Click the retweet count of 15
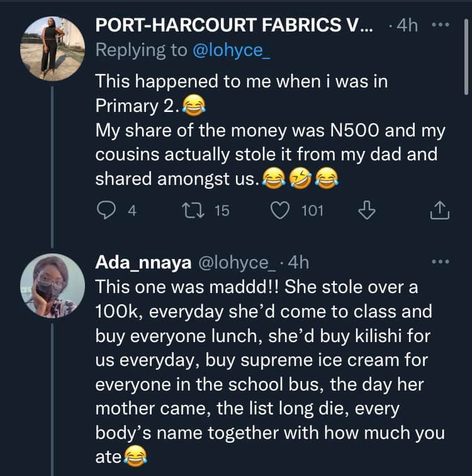 coord(222,211)
